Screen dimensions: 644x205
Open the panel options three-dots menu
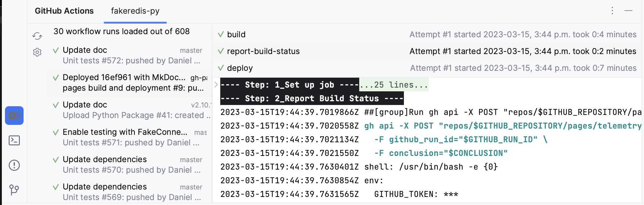coord(612,11)
